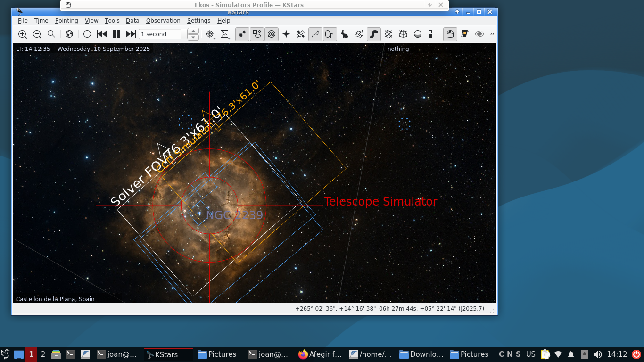This screenshot has width=644, height=362.
Task: Set time to now clock icon
Action: [x=87, y=34]
